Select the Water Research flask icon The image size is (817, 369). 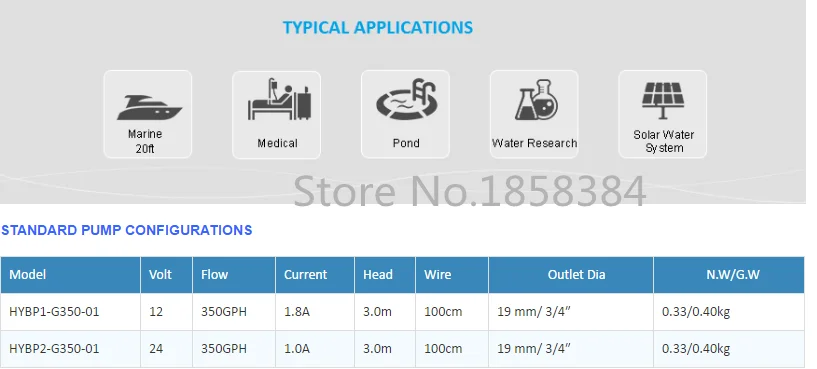[536, 100]
